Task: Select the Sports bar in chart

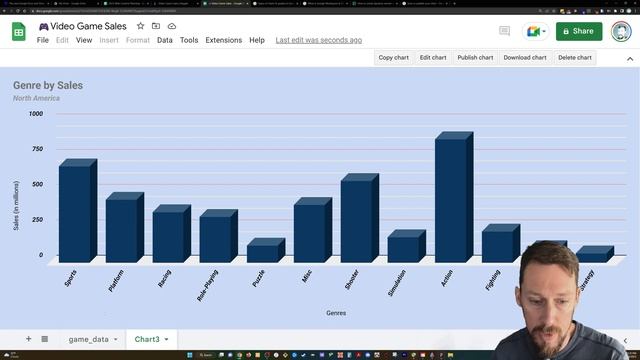Action: click(78, 211)
